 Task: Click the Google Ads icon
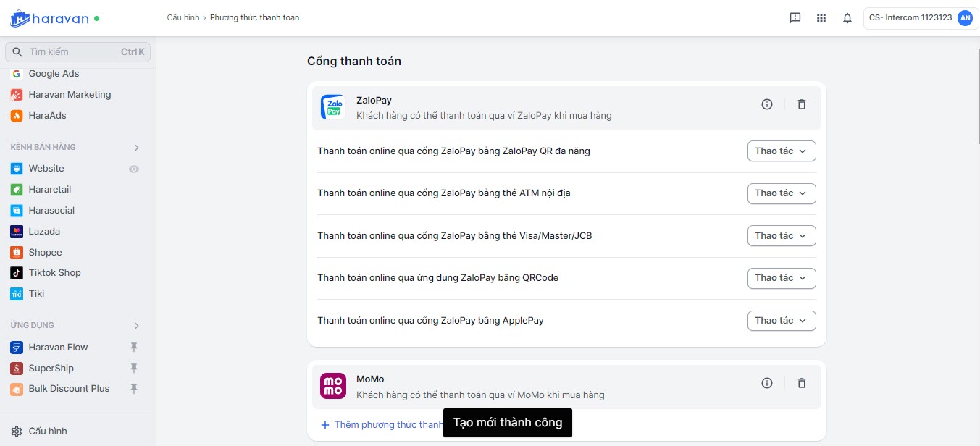click(16, 74)
